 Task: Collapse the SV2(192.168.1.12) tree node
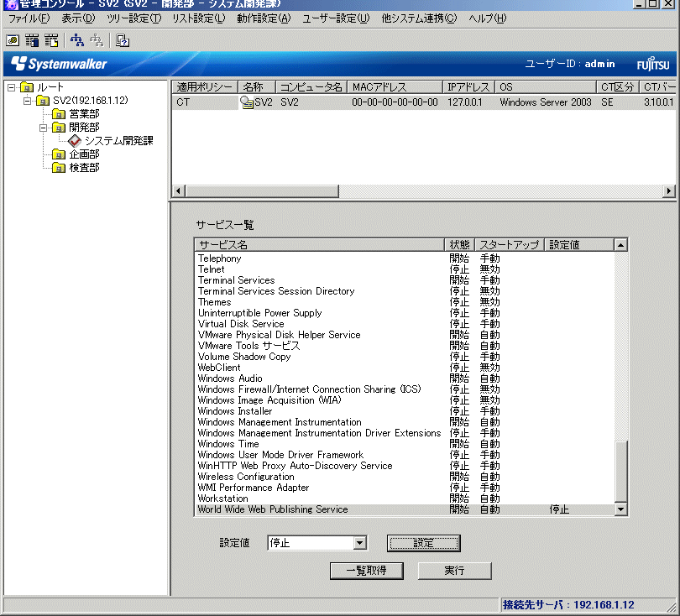[x=27, y=101]
